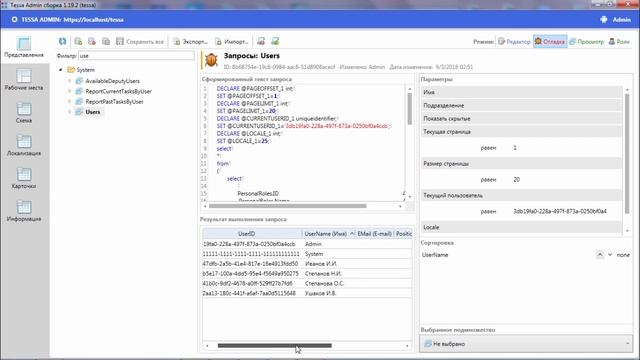Open the Локализация sidebar section
Screen dimensions: 640x360
24,145
